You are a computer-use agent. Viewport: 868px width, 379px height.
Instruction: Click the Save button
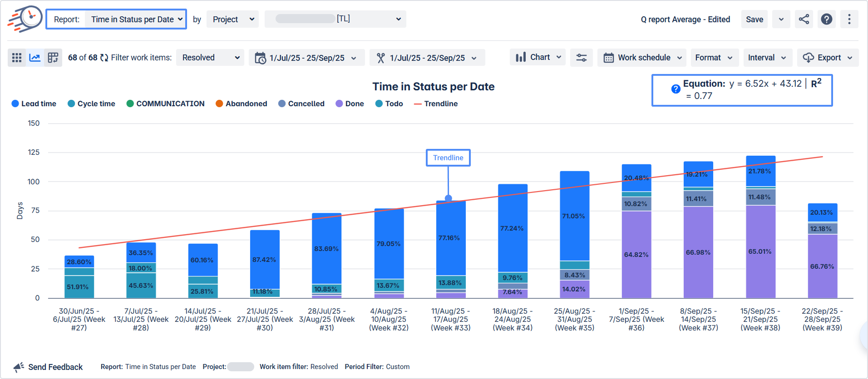pos(755,19)
